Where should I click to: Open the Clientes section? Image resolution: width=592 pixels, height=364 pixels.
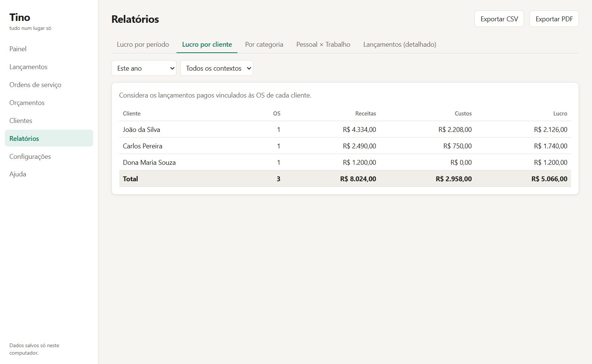[x=49, y=121]
